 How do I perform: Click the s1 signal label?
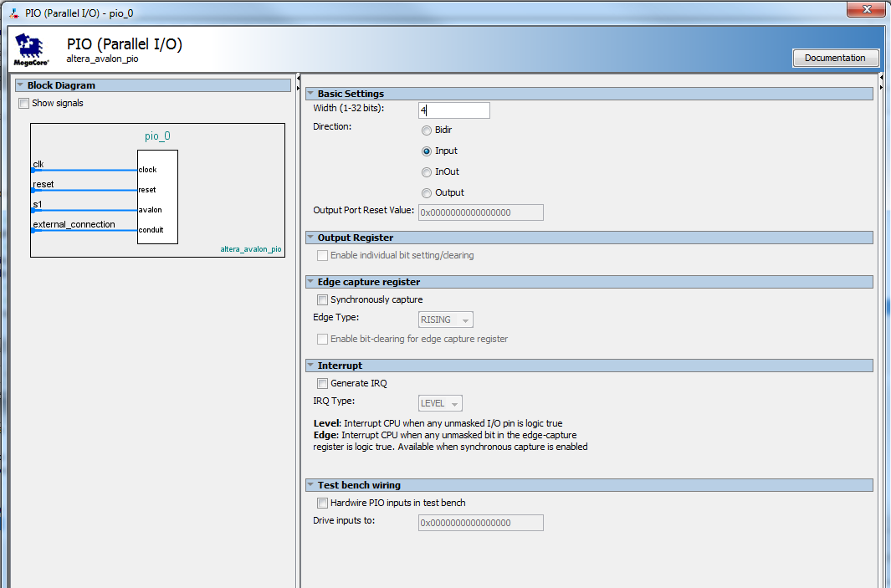click(38, 204)
